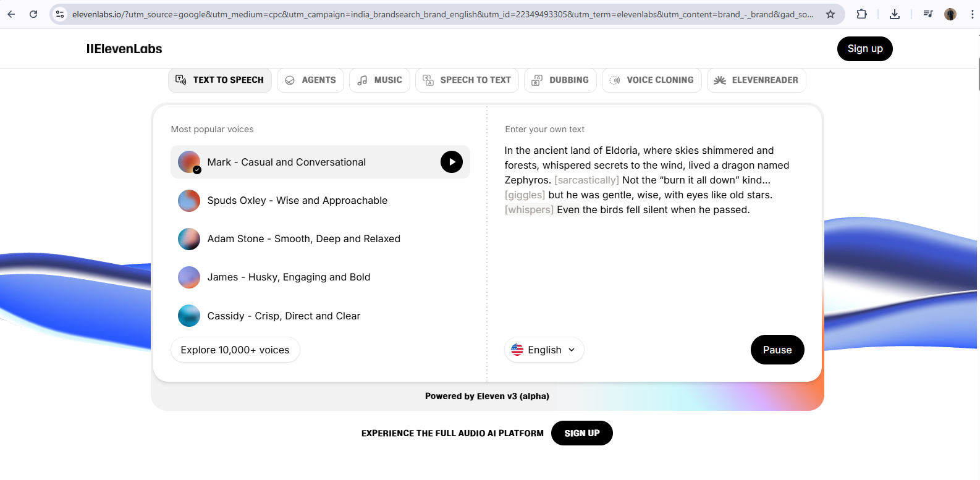Reload the page

click(33, 14)
